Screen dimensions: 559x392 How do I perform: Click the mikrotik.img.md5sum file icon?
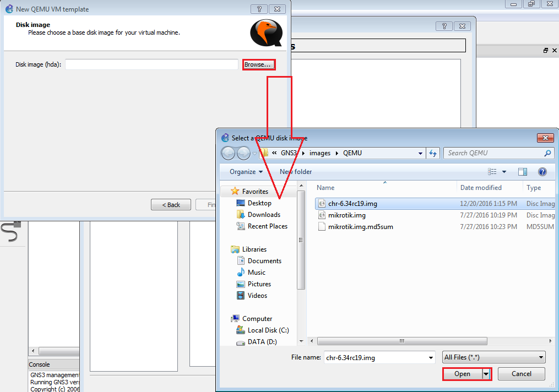(x=322, y=227)
